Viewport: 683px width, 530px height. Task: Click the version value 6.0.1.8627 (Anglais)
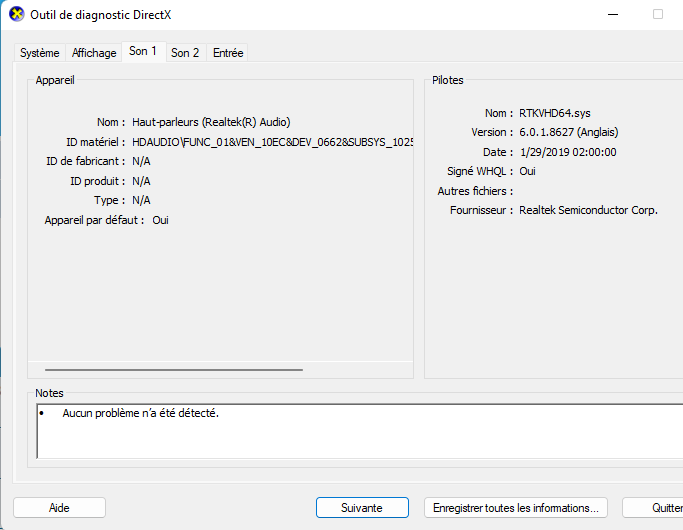[568, 132]
